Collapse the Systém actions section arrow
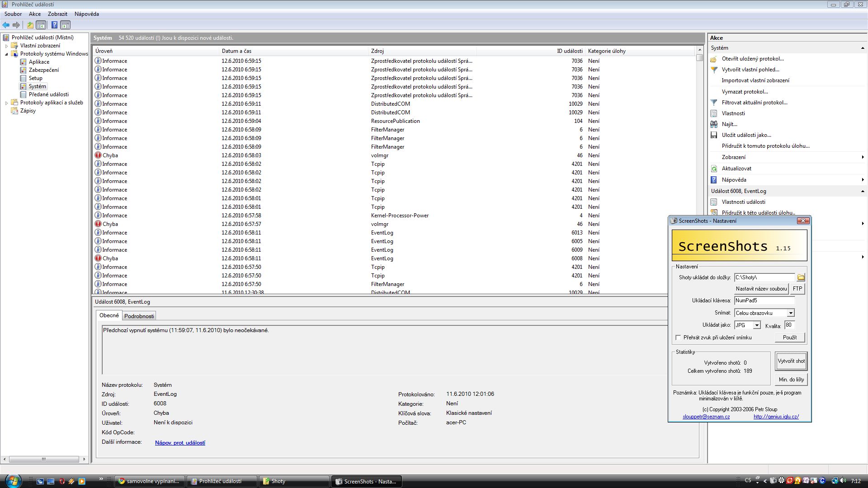 click(862, 48)
